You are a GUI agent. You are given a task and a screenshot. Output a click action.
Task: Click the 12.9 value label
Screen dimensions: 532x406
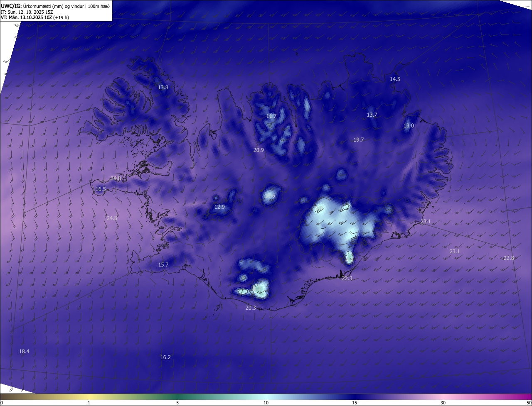click(x=219, y=207)
